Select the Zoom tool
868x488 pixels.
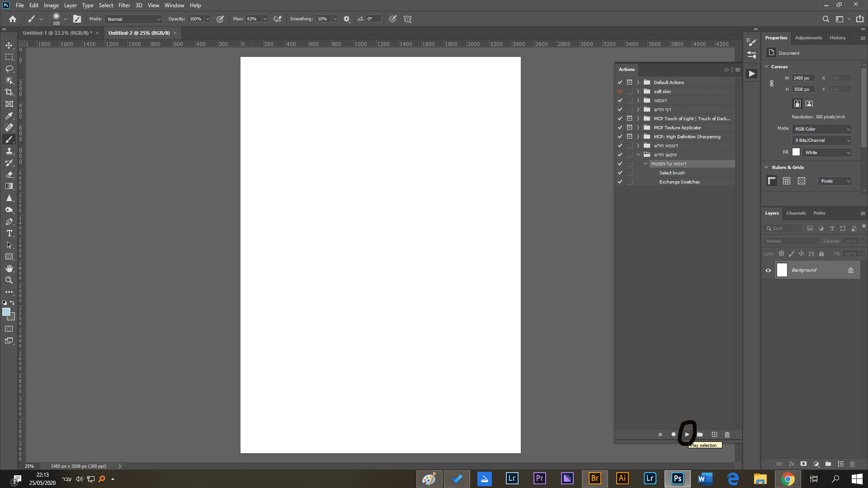click(9, 280)
